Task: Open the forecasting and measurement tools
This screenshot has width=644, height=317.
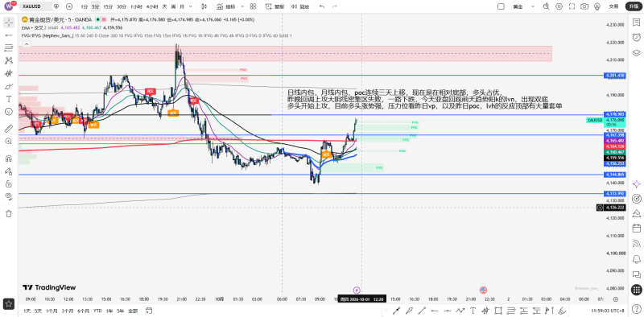Action: pos(9,73)
